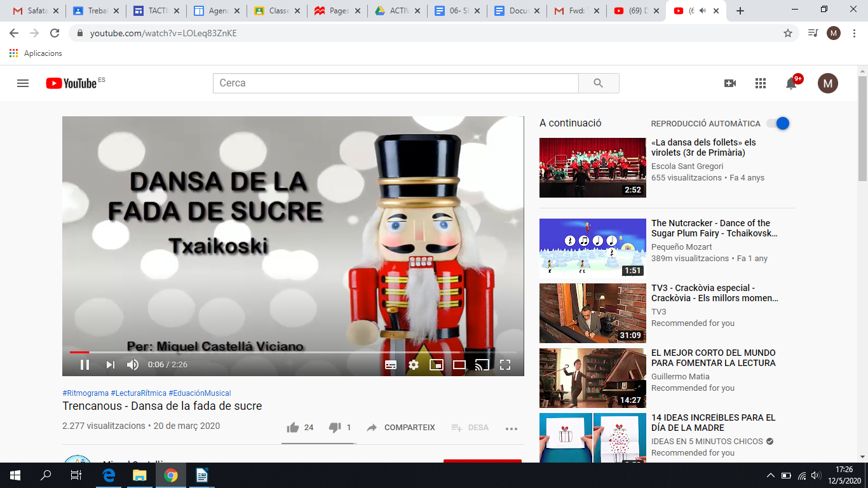Click the #LecturaRítmica hashtag link

(x=139, y=393)
